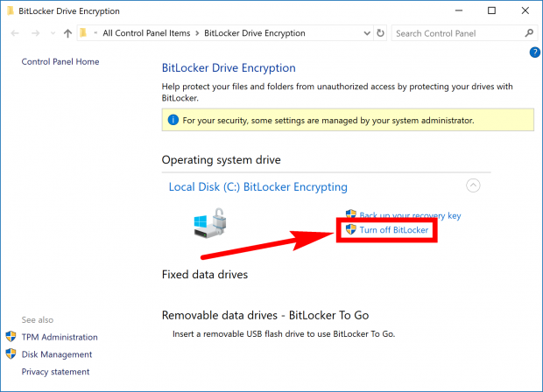Click the Back navigation arrow
The width and height of the screenshot is (543, 392).
pyautogui.click(x=14, y=33)
